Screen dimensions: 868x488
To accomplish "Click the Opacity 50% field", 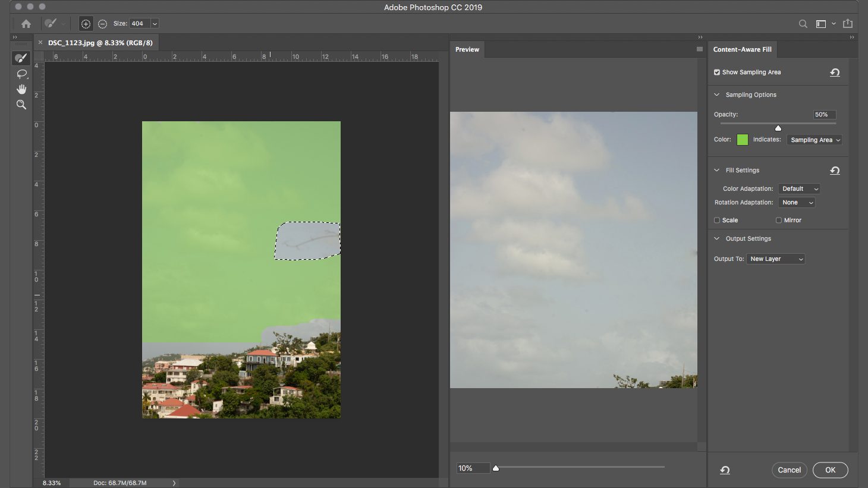I will click(x=825, y=115).
